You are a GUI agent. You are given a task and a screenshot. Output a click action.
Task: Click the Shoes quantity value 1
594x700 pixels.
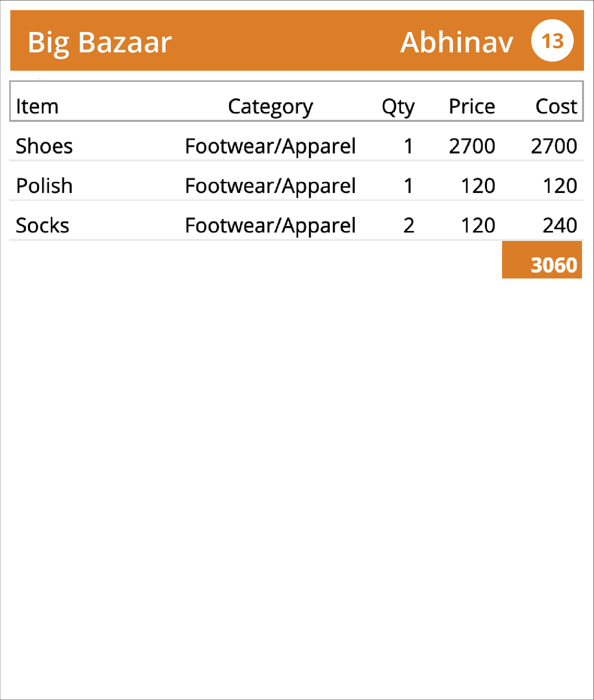coord(408,146)
